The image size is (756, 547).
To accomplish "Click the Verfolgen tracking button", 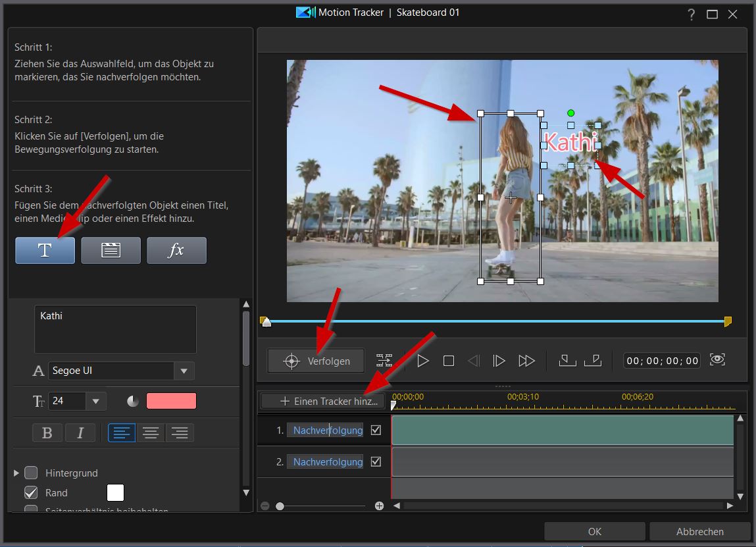I will click(316, 361).
